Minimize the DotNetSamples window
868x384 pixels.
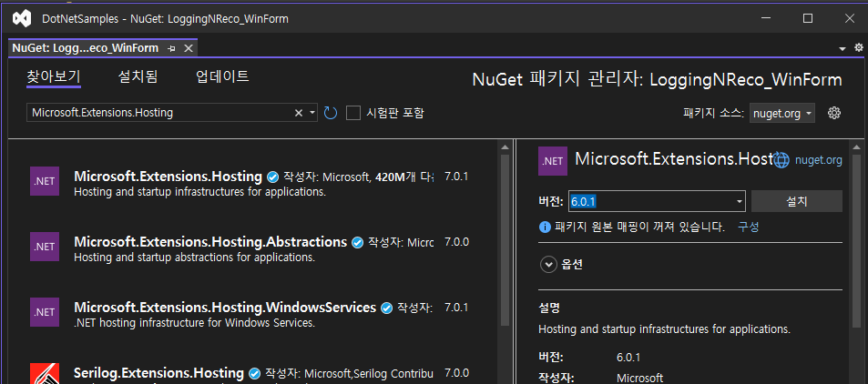point(766,18)
